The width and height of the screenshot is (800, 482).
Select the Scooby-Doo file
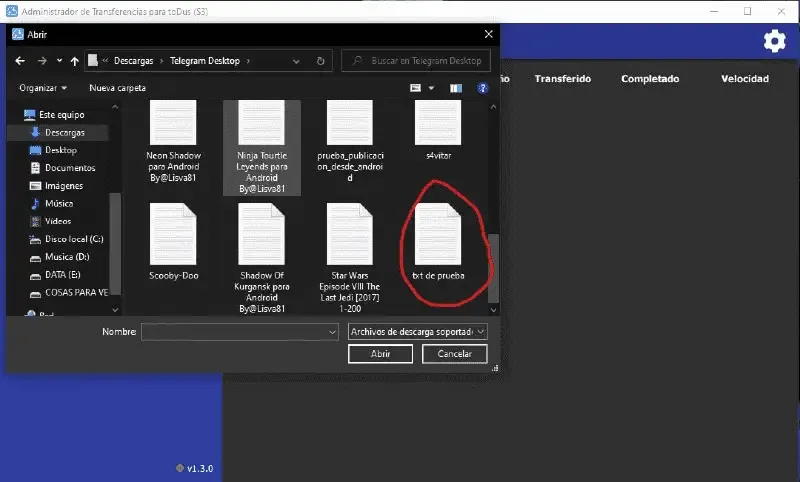[173, 242]
